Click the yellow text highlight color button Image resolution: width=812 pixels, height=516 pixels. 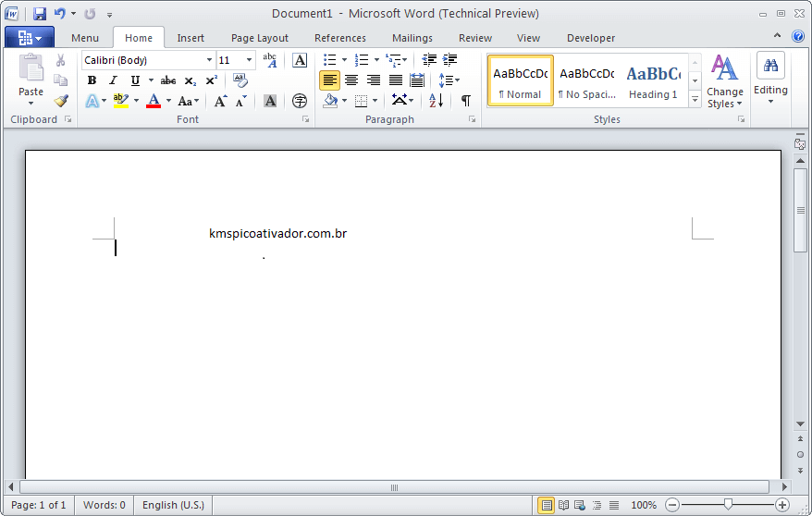coord(120,101)
